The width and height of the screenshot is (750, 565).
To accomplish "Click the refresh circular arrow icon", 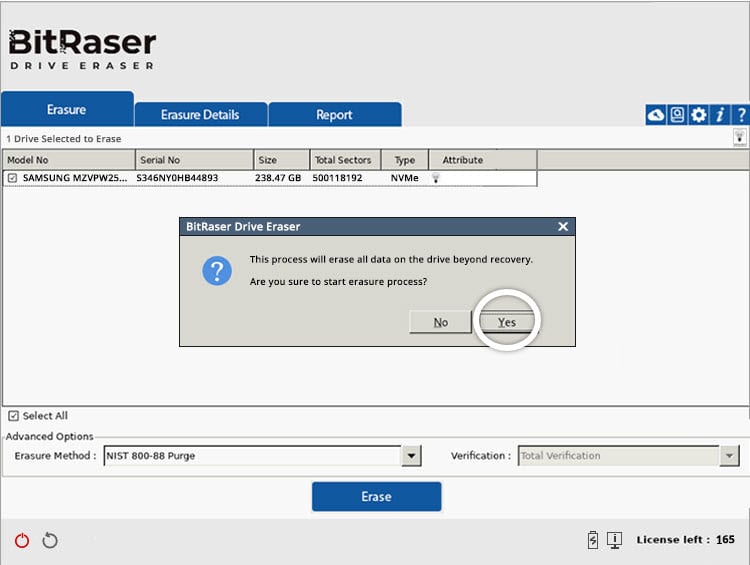I will tap(50, 541).
